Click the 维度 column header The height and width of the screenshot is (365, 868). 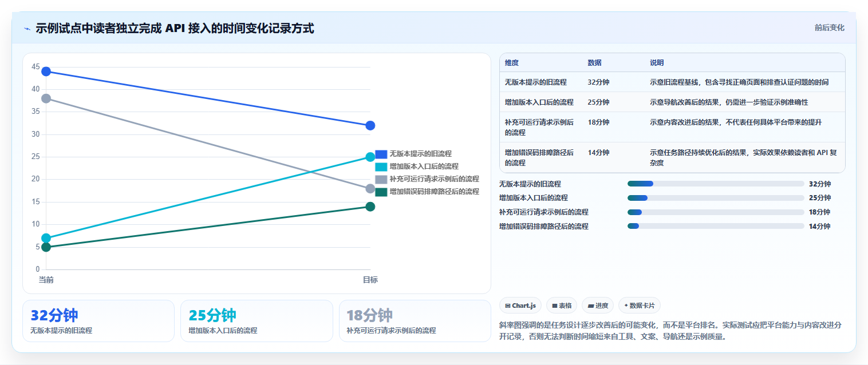coord(512,63)
